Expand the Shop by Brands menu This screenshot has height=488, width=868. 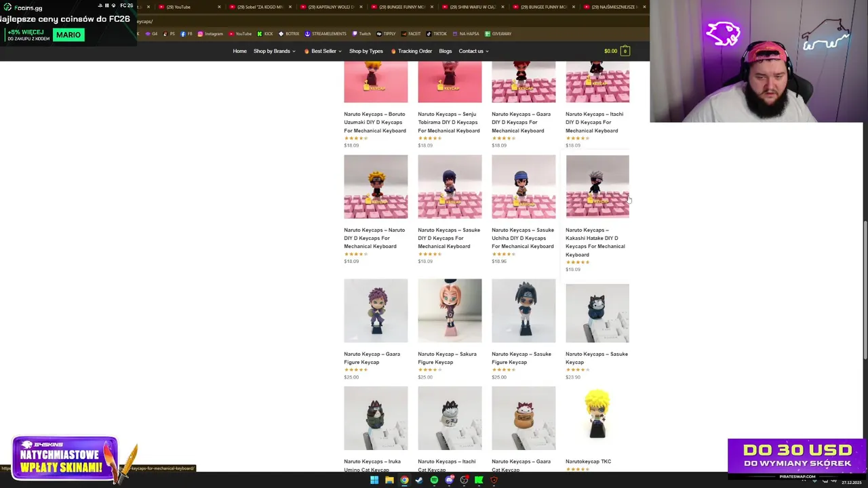point(274,51)
